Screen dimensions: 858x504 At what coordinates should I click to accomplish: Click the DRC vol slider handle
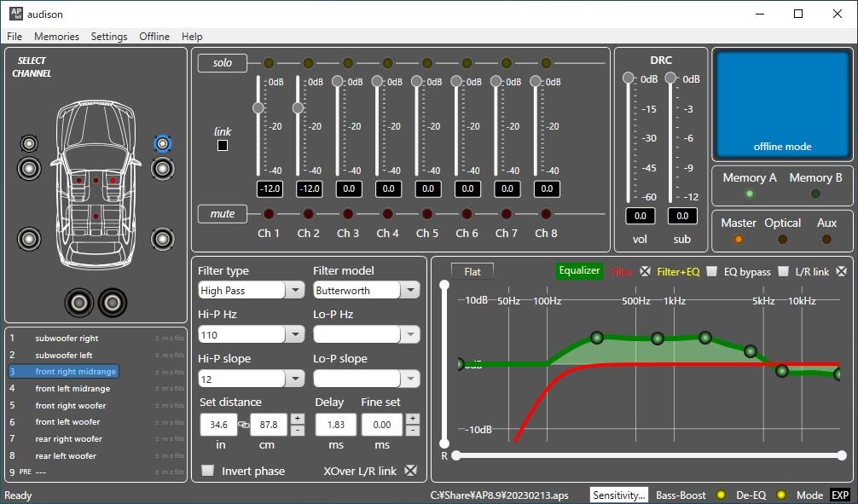tap(629, 78)
